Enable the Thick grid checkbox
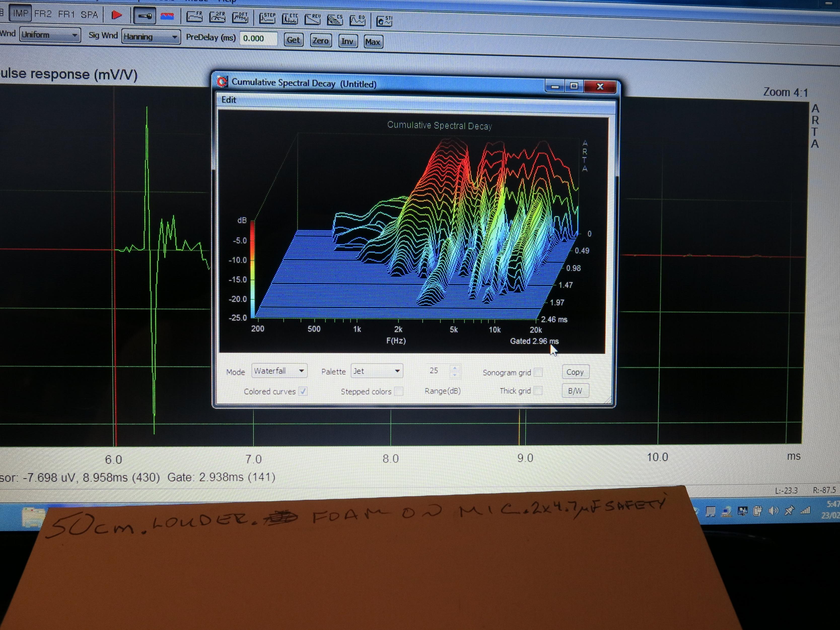Image resolution: width=840 pixels, height=630 pixels. [x=538, y=390]
